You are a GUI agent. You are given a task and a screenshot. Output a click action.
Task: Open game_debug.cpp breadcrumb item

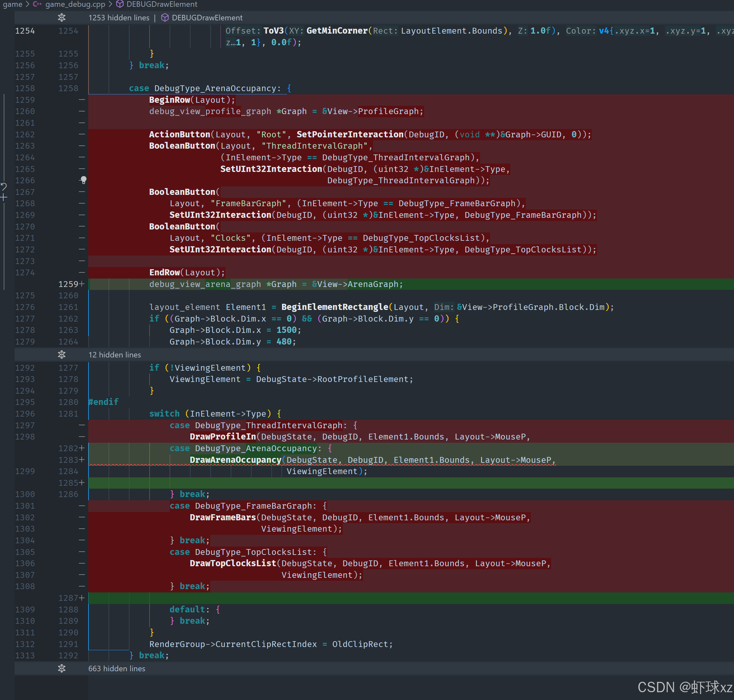click(75, 4)
